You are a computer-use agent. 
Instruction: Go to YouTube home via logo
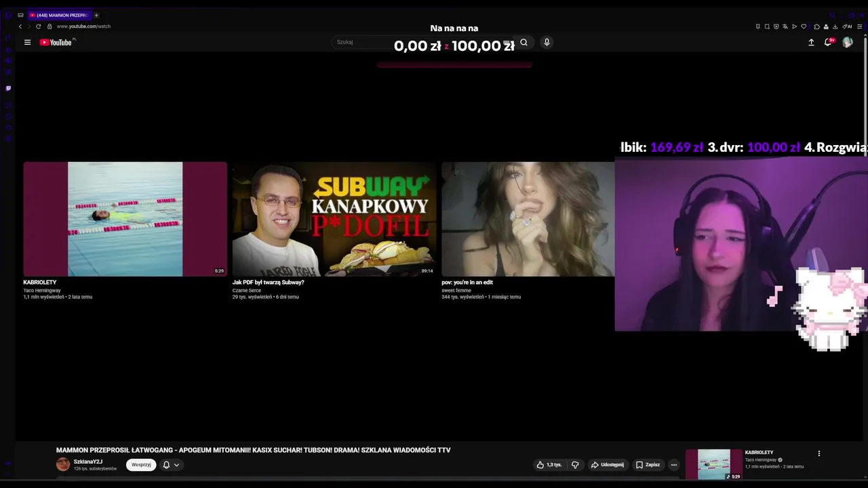click(56, 42)
